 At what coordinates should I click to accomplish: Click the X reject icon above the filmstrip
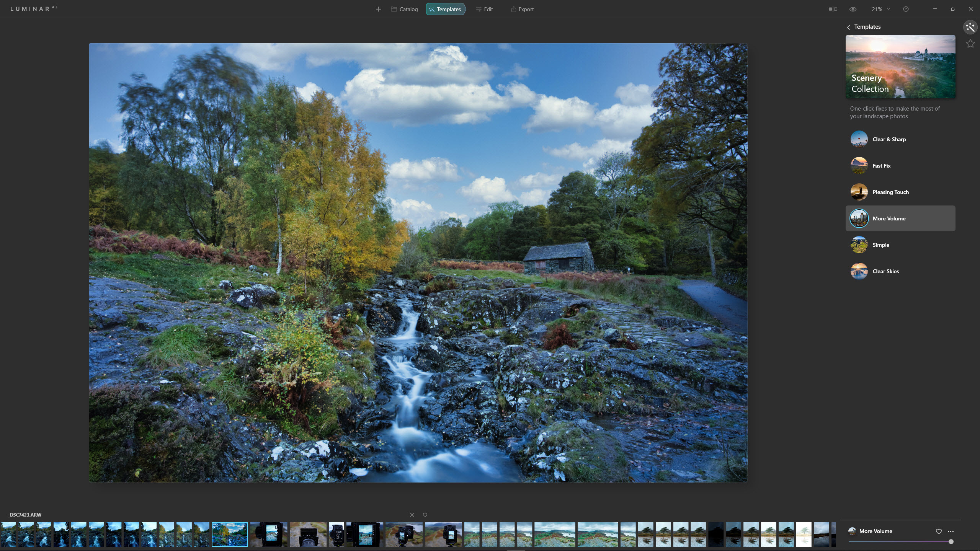[412, 515]
